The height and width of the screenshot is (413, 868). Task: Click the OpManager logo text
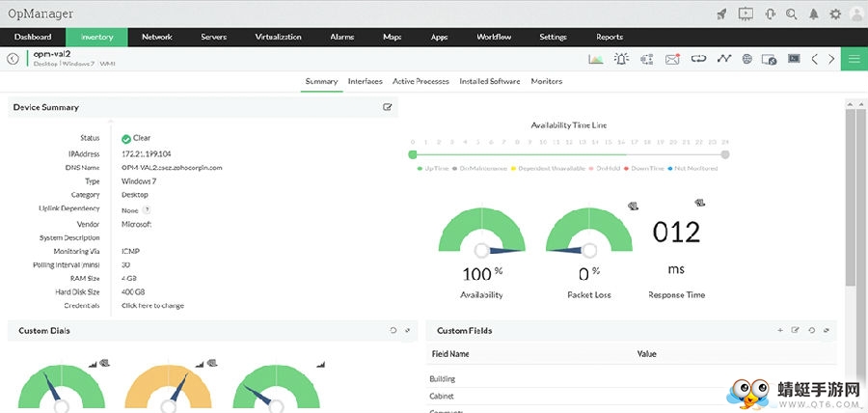click(x=41, y=14)
